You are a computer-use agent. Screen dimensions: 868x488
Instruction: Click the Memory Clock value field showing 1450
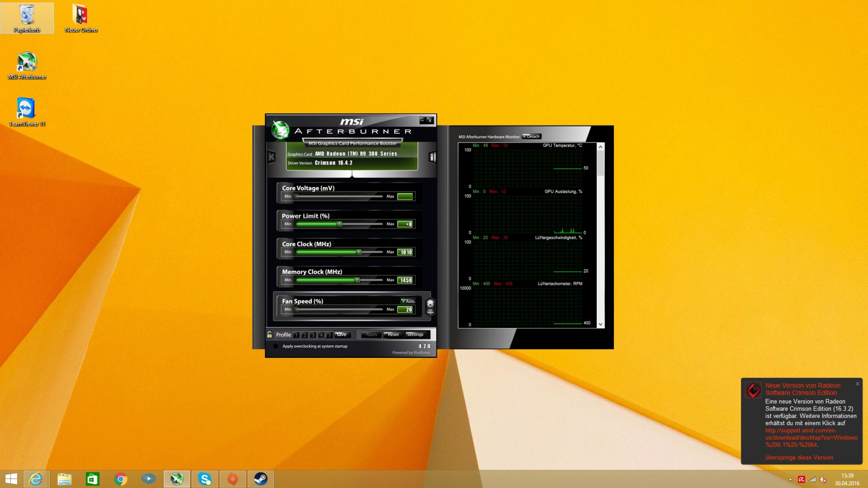click(x=405, y=280)
